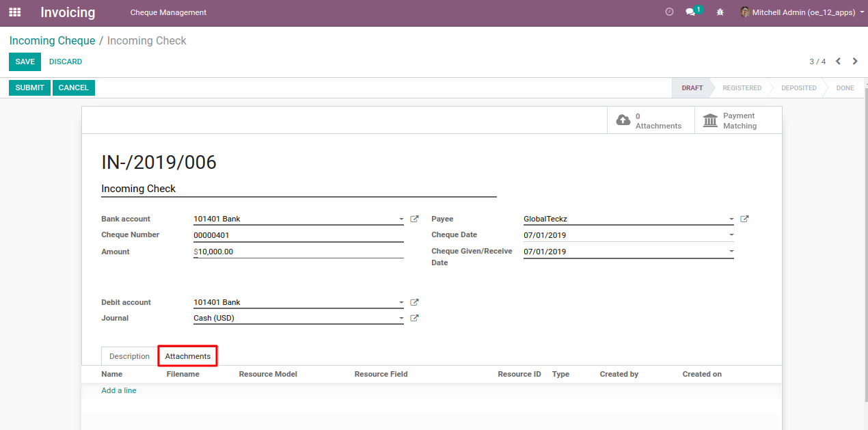Open external link for Bank account
The image size is (868, 430).
[x=414, y=219]
